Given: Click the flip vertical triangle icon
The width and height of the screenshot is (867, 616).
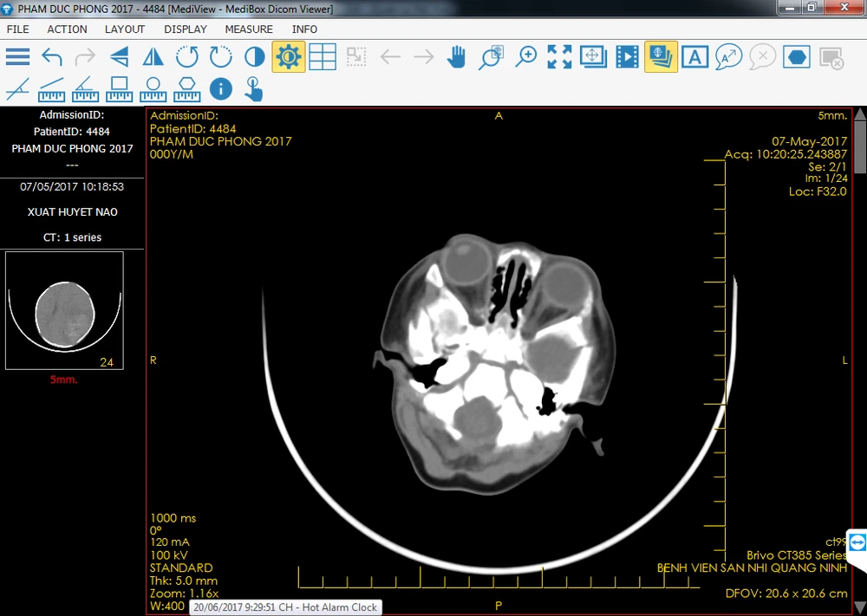Looking at the screenshot, I should coord(120,57).
